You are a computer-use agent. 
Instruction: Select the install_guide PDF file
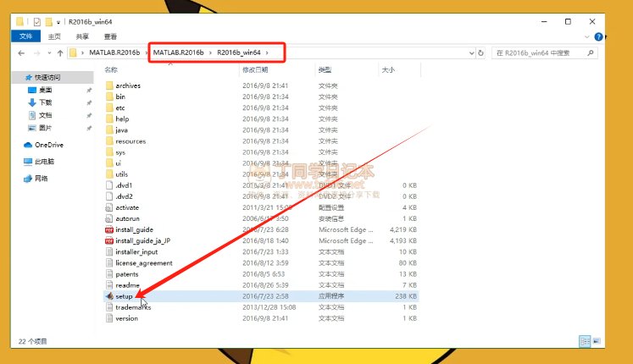pos(134,229)
